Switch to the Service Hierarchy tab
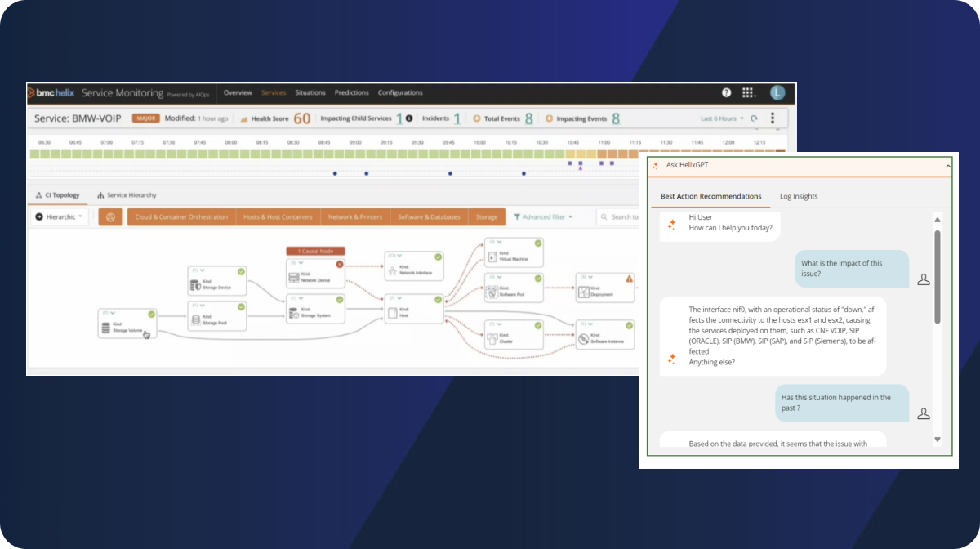980x549 pixels. (127, 195)
